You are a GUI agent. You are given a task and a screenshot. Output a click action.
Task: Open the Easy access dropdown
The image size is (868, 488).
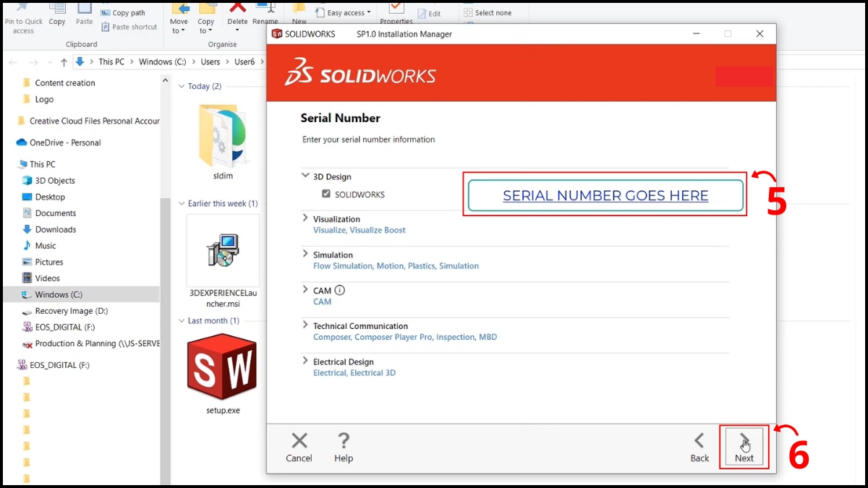point(344,13)
